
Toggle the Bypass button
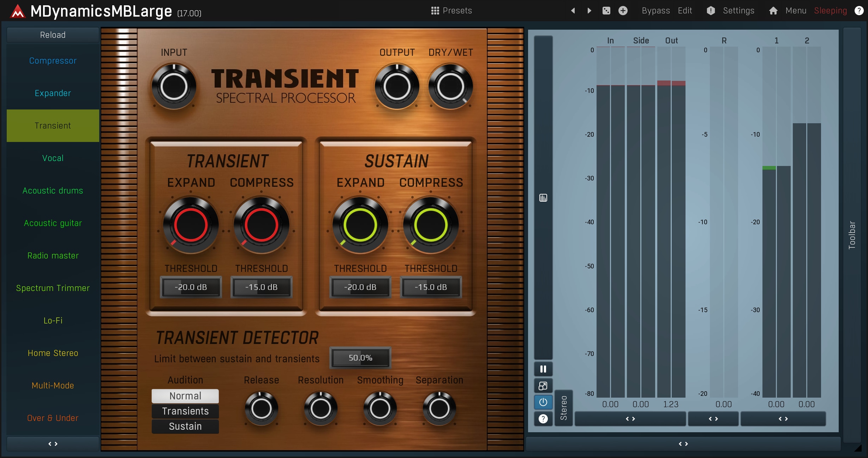point(656,11)
